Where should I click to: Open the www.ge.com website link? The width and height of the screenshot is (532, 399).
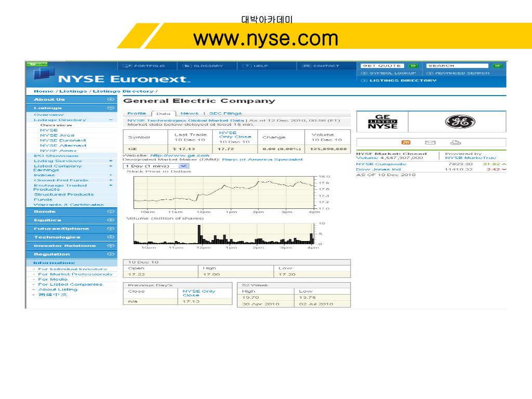(179, 155)
